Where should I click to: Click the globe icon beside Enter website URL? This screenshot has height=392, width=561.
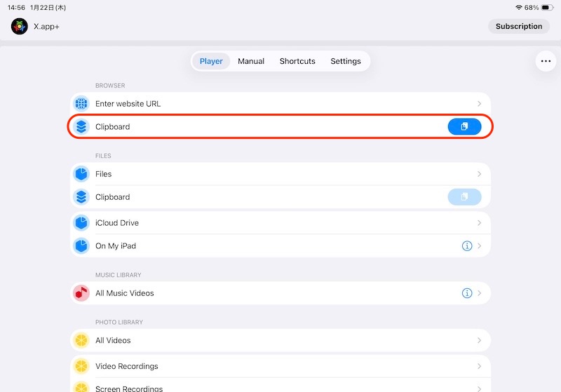pyautogui.click(x=81, y=104)
